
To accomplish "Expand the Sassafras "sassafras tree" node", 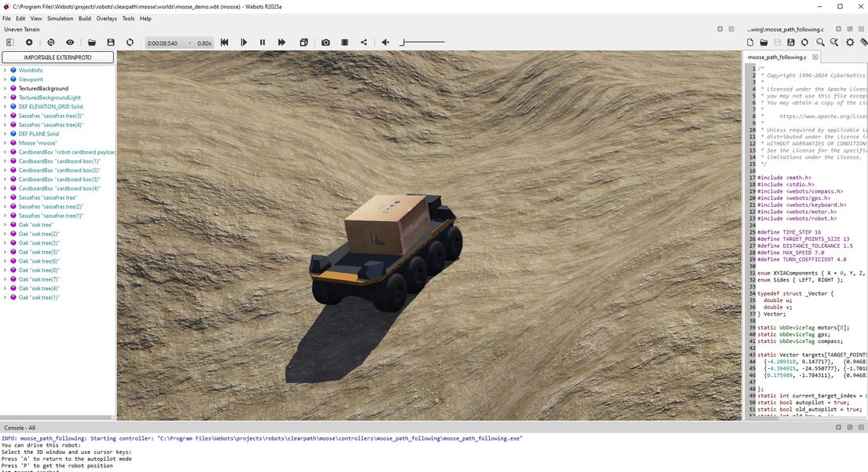I will click(x=5, y=197).
